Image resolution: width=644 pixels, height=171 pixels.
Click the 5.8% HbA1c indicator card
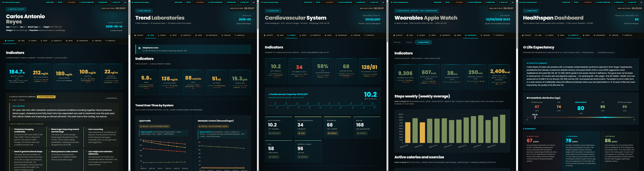(x=146, y=82)
